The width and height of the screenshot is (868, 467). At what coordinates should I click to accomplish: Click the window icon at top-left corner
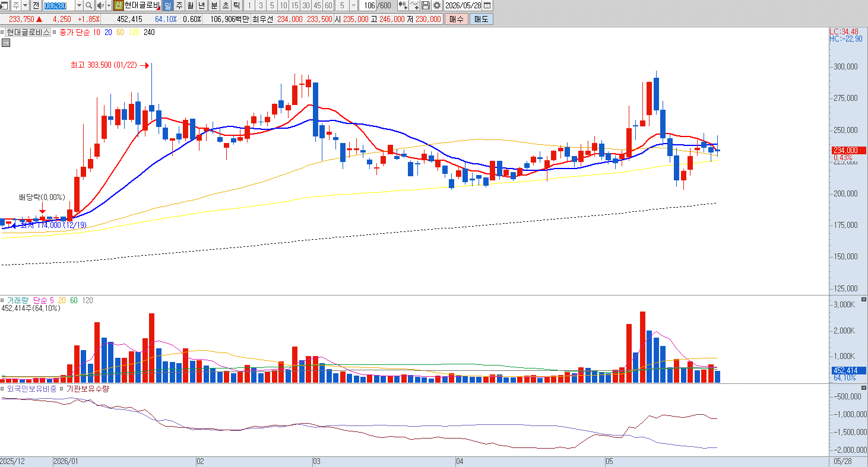5,5
